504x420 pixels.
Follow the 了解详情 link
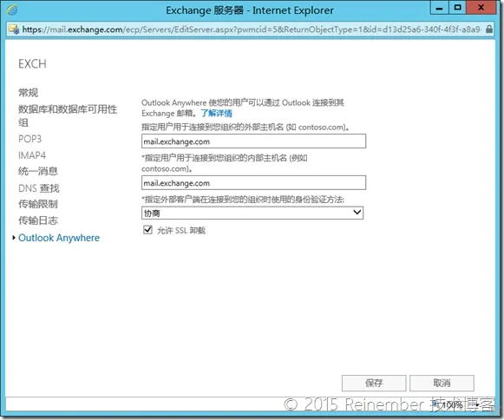(x=216, y=113)
